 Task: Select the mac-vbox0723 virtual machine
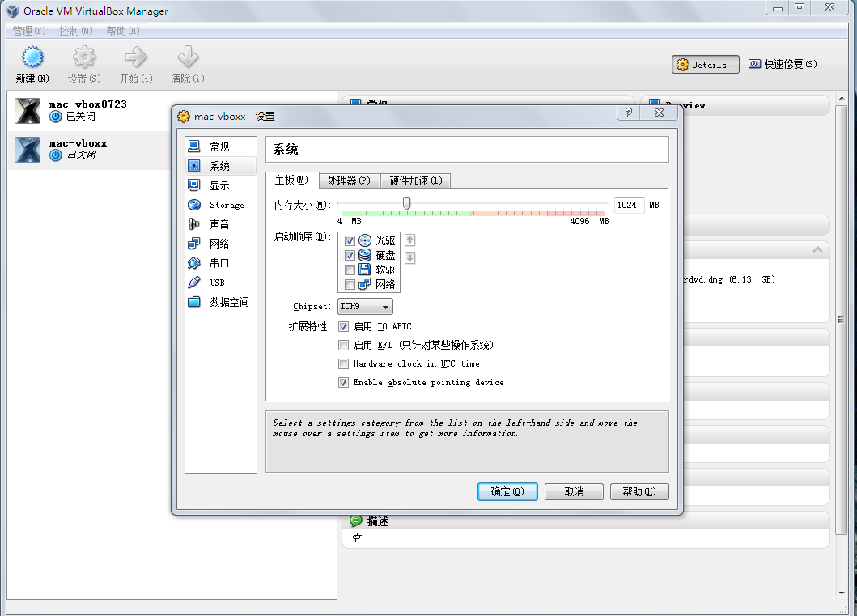pos(172,110)
